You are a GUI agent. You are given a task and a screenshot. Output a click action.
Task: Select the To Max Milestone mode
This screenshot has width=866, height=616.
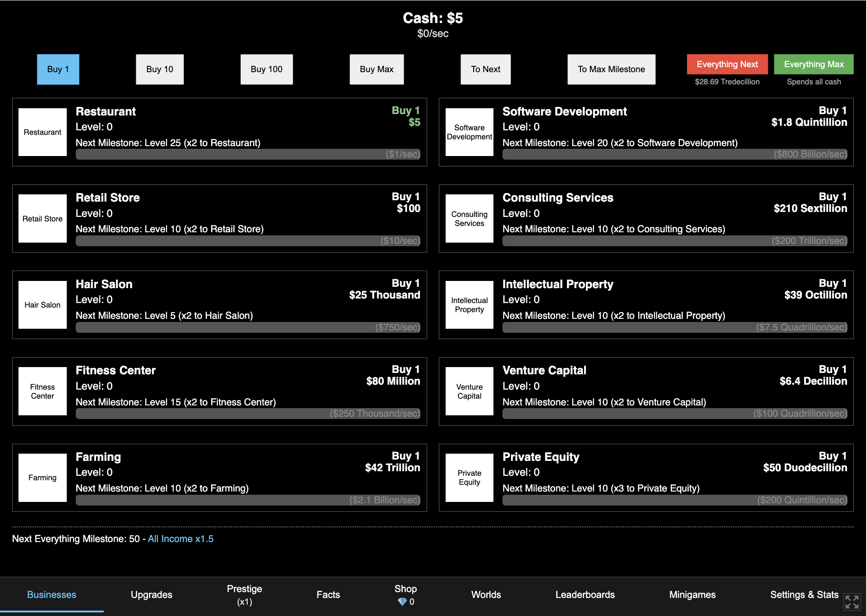611,69
